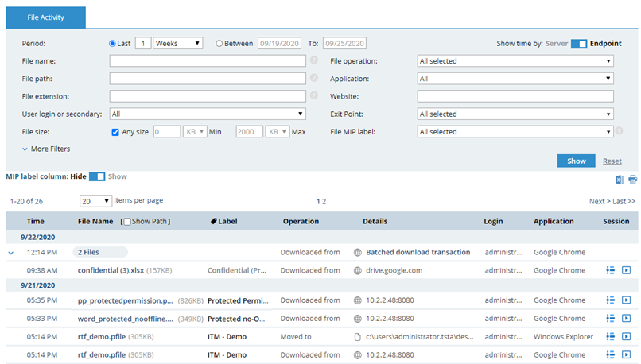Export results to Excel

pos(620,180)
